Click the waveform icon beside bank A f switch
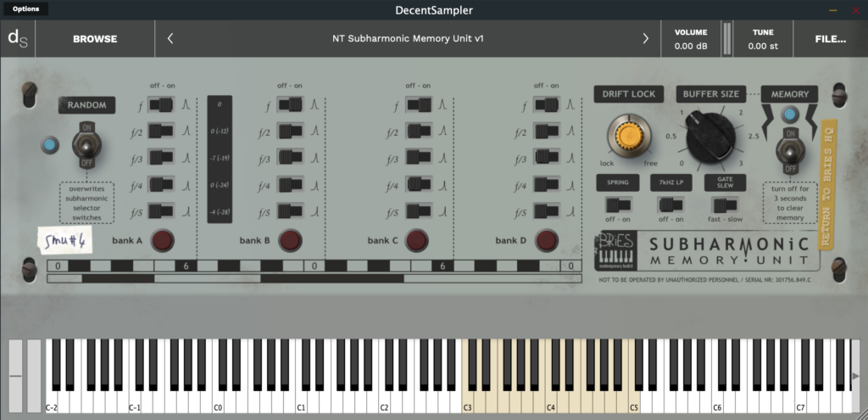Viewport: 868px width, 420px height. [x=186, y=104]
